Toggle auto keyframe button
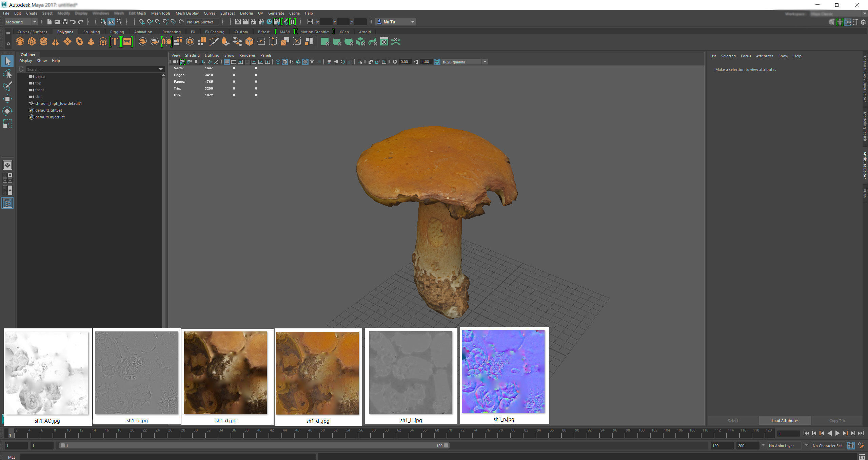 coord(851,445)
